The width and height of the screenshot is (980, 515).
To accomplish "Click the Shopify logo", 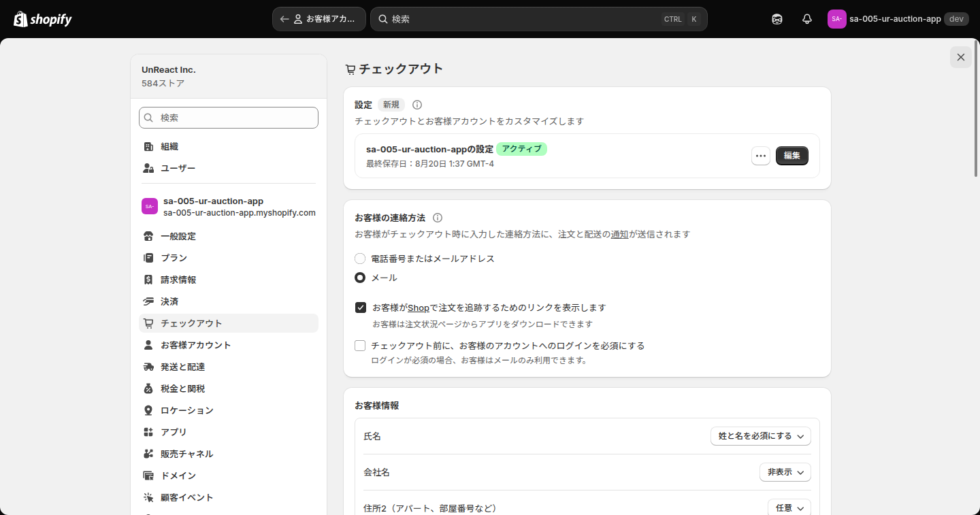I will click(x=43, y=19).
